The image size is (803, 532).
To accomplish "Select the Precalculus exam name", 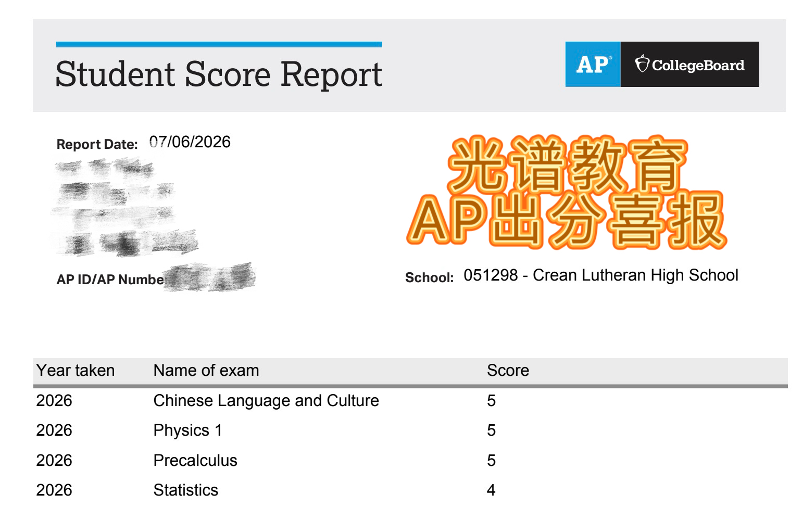I will click(195, 460).
